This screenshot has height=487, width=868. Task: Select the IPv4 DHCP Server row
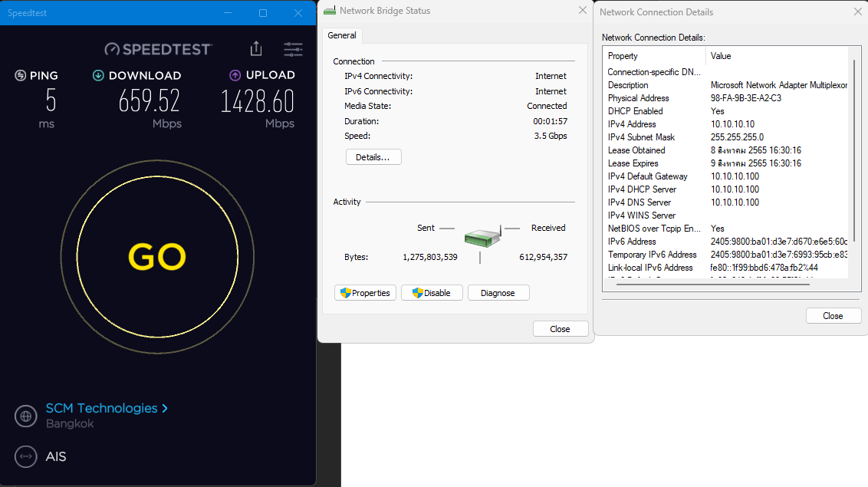coord(725,189)
